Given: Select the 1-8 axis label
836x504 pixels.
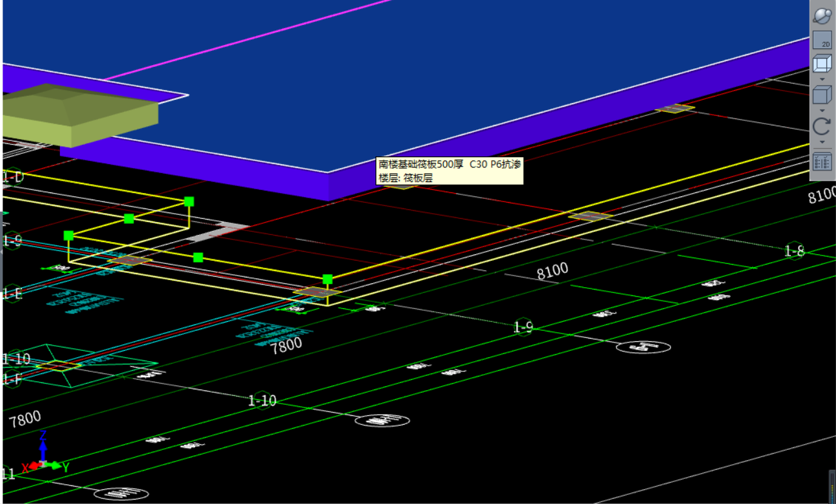Looking at the screenshot, I should pos(795,252).
